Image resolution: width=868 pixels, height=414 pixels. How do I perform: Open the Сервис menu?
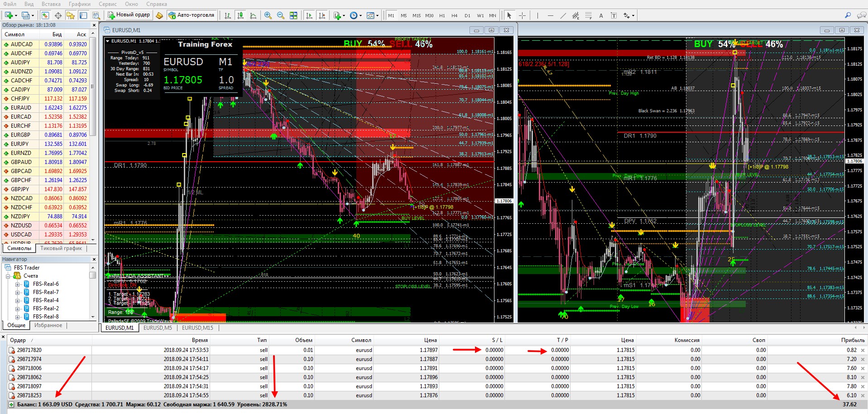coord(108,4)
